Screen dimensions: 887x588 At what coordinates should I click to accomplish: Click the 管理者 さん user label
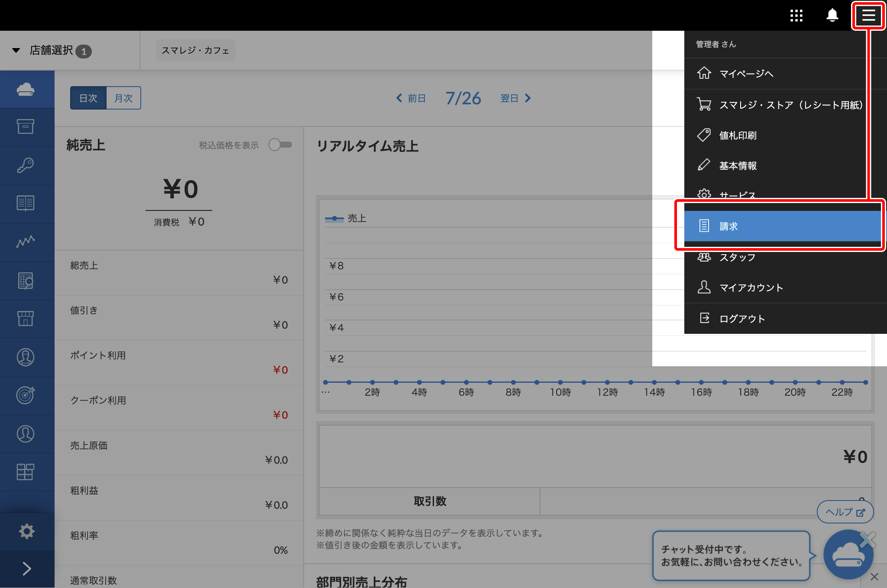tap(716, 44)
